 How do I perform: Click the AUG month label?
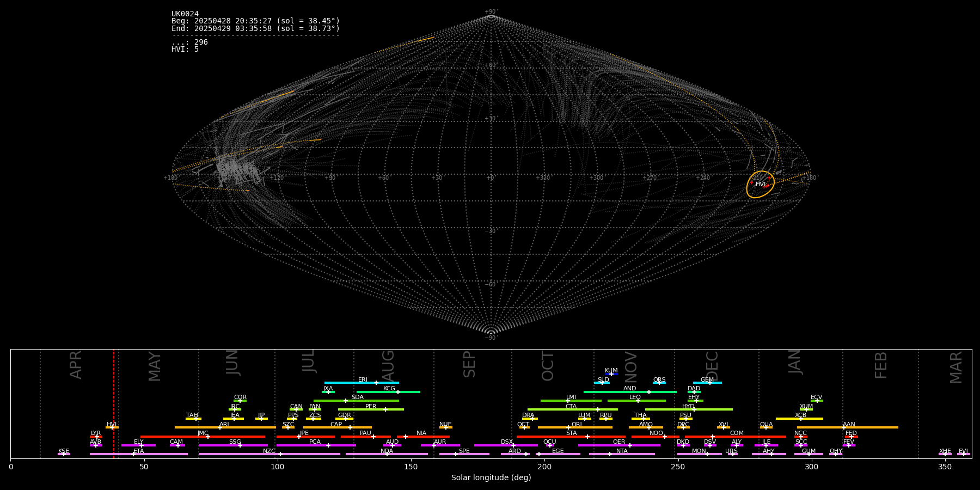388,365
